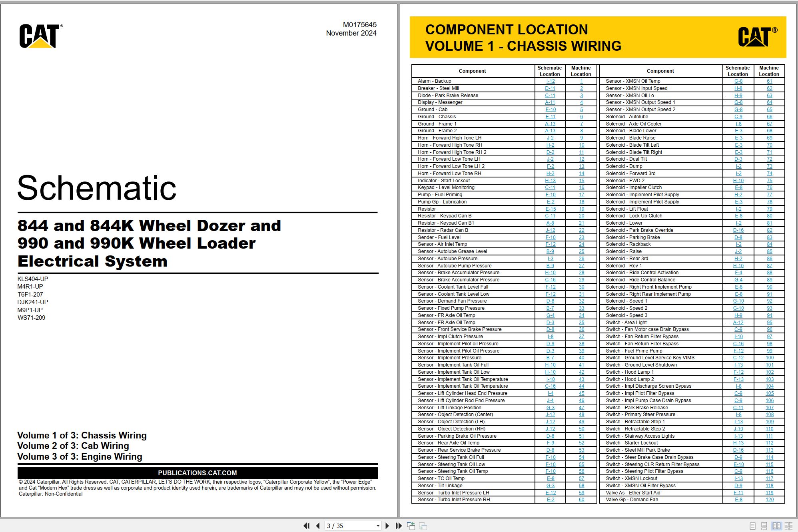Screen dimensions: 798x532
Task: Open machine location 60 for Turbo Inlet Pressure RH
Action: [x=581, y=500]
